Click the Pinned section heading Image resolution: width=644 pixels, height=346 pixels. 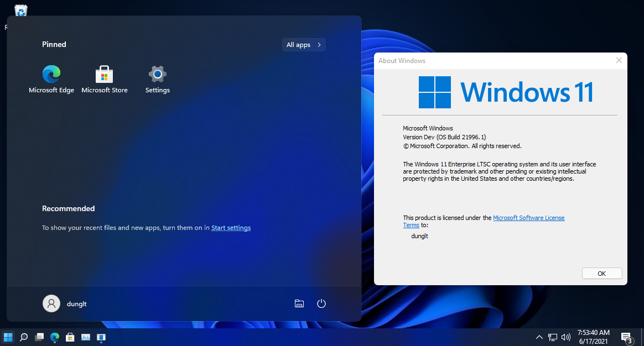tap(54, 44)
